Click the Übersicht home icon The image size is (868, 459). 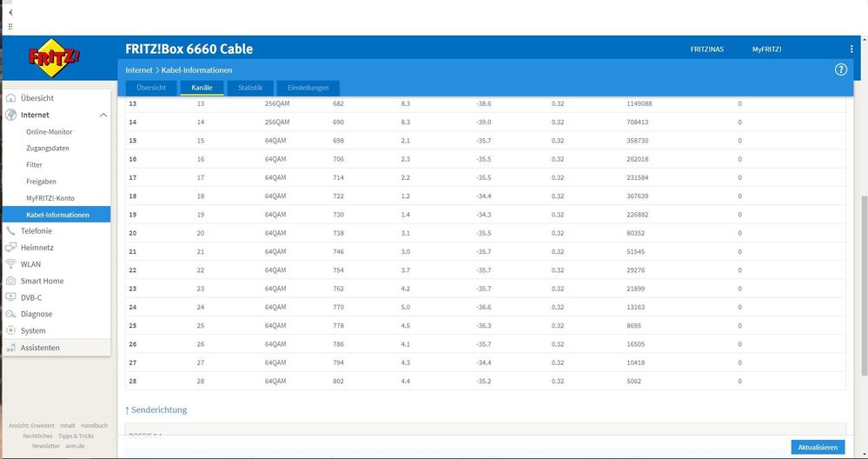click(10, 98)
